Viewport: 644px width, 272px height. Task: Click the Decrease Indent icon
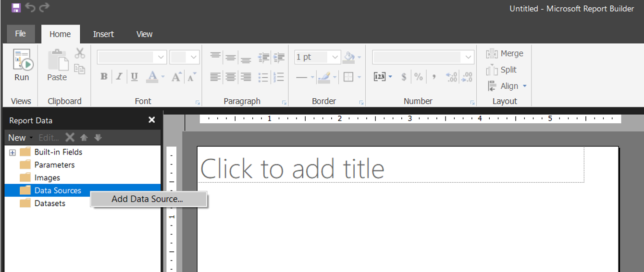point(263,58)
